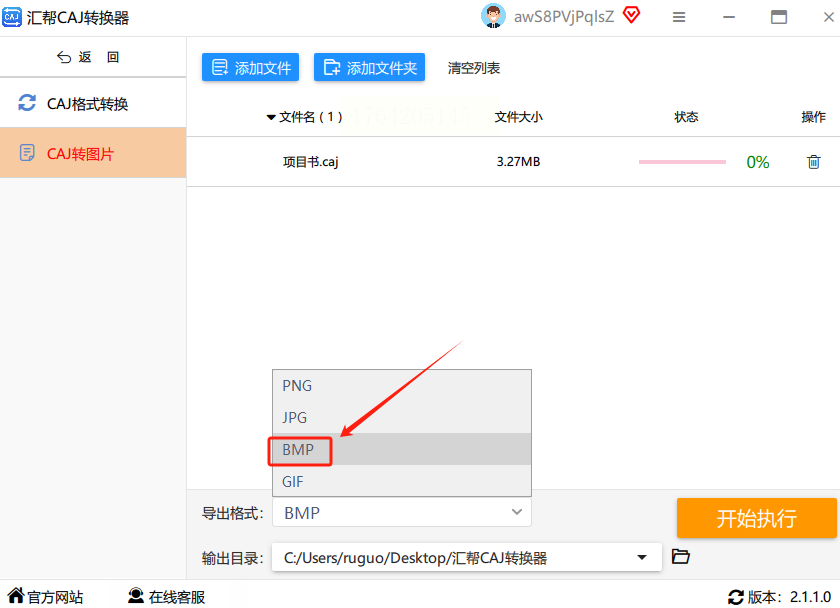Viewport: 840px width, 608px height.
Task: Choose GIF from export format list
Action: (x=402, y=481)
